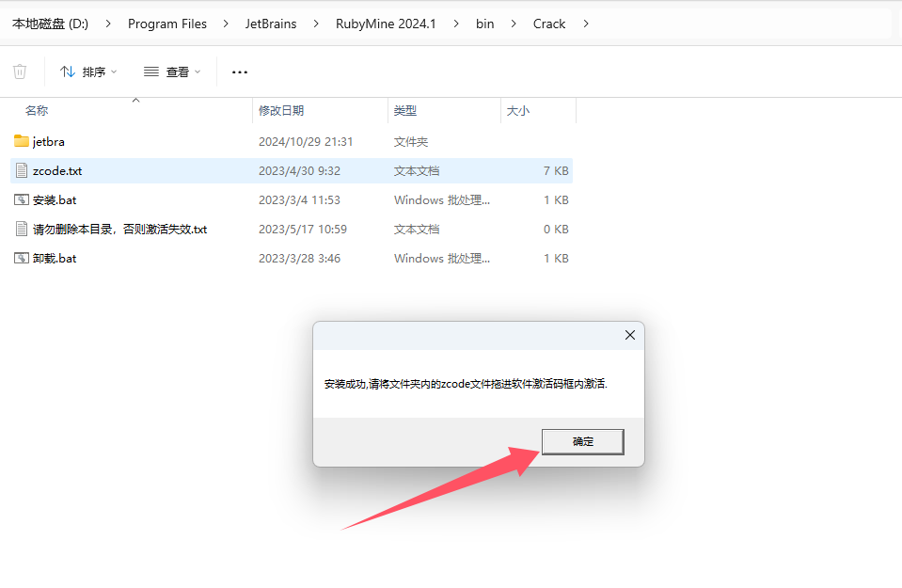This screenshot has width=902, height=588.
Task: Expand chevron after bin breadcrumb
Action: click(514, 24)
